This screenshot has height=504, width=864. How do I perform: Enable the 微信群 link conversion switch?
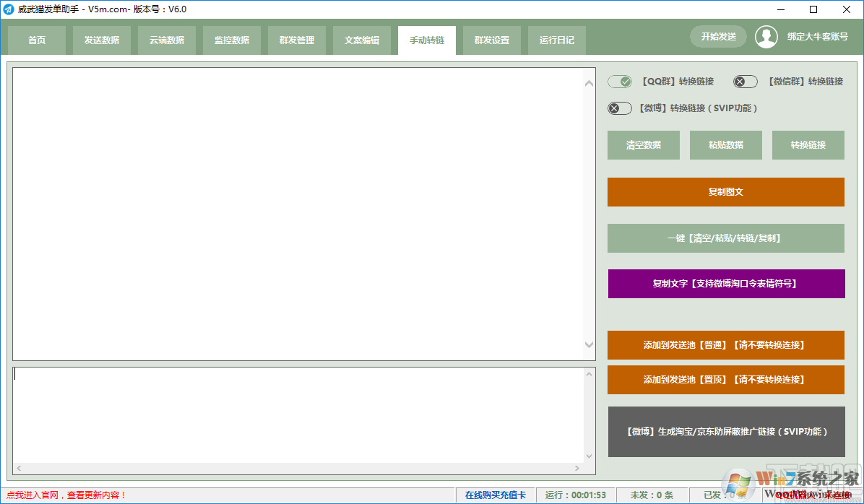click(745, 82)
